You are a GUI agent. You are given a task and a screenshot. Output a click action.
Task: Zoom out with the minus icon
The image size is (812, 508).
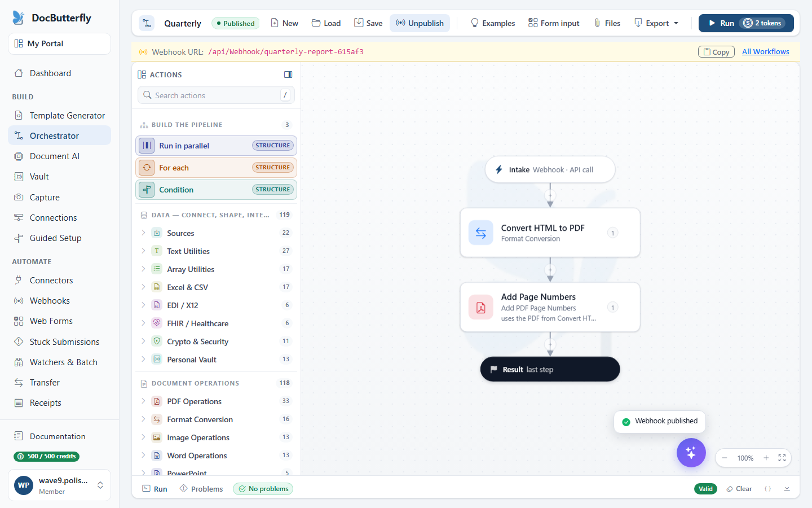725,458
